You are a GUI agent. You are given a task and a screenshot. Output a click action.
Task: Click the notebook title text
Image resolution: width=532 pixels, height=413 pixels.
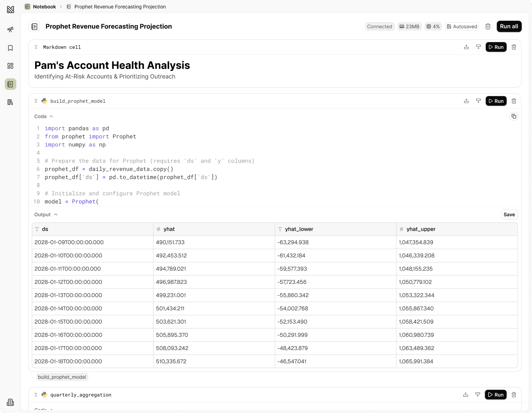[109, 27]
